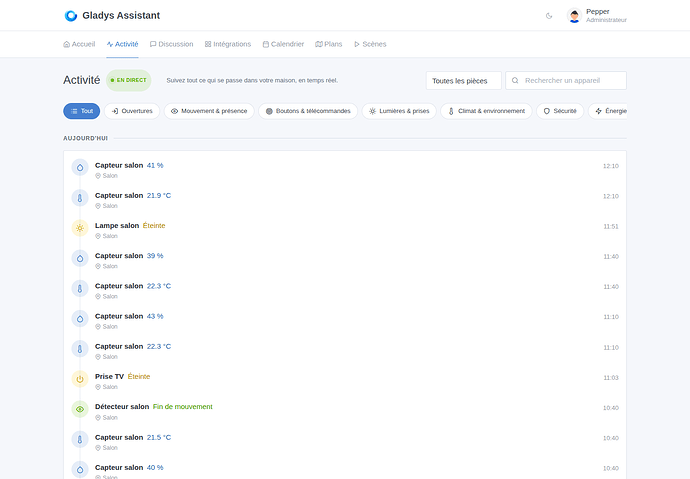
Task: Open Capteur salon 41 % entry
Action: (345, 170)
